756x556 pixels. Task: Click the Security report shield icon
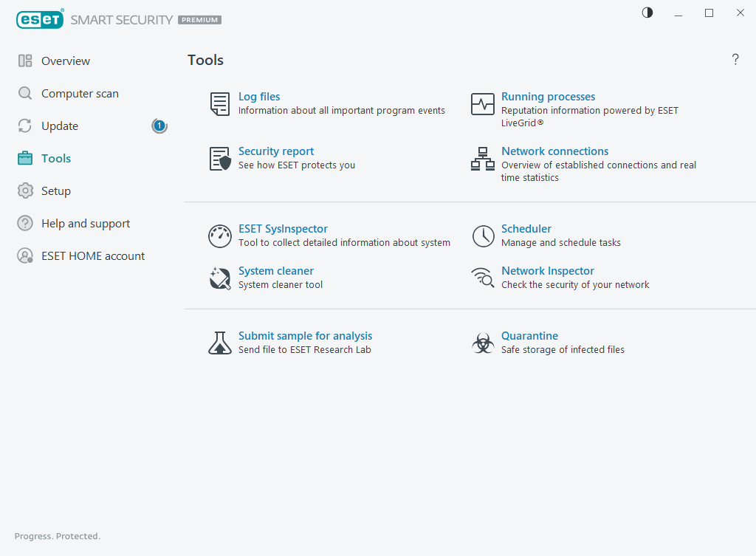click(x=220, y=159)
